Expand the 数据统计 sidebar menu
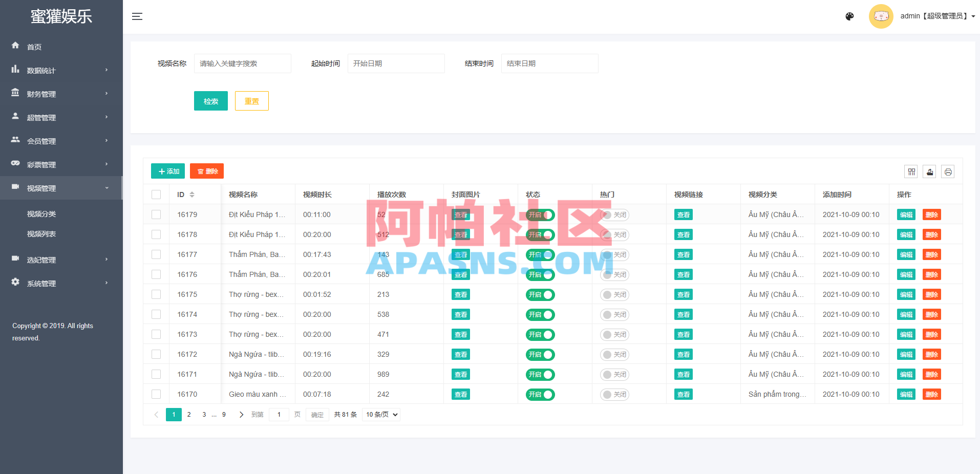 [x=41, y=70]
